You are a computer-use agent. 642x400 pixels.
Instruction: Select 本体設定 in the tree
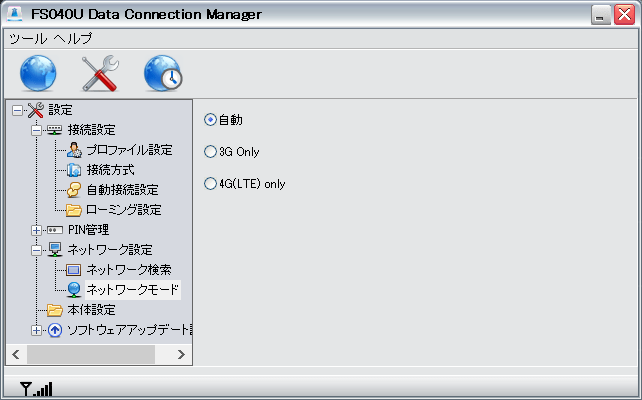coord(91,310)
